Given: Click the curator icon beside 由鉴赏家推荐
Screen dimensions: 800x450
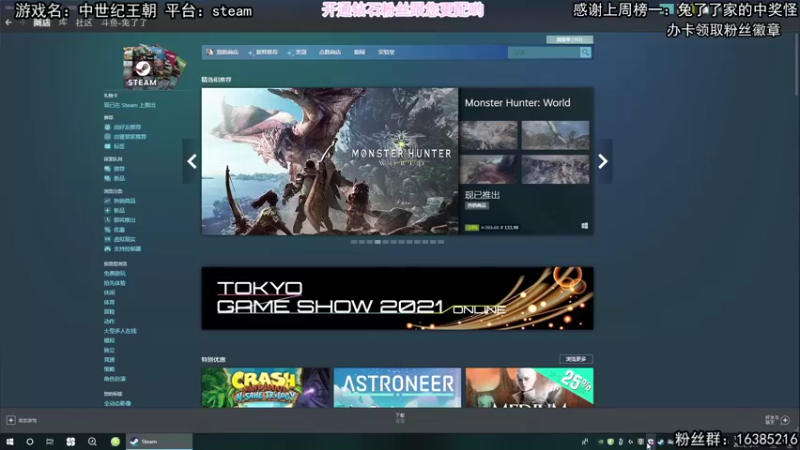Looking at the screenshot, I should click(107, 137).
